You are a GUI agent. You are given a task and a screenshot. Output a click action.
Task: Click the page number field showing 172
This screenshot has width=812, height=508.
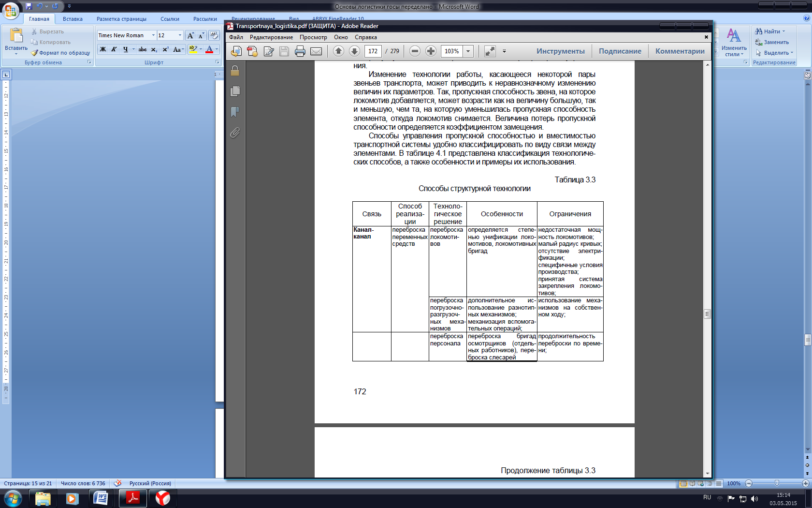tap(373, 51)
